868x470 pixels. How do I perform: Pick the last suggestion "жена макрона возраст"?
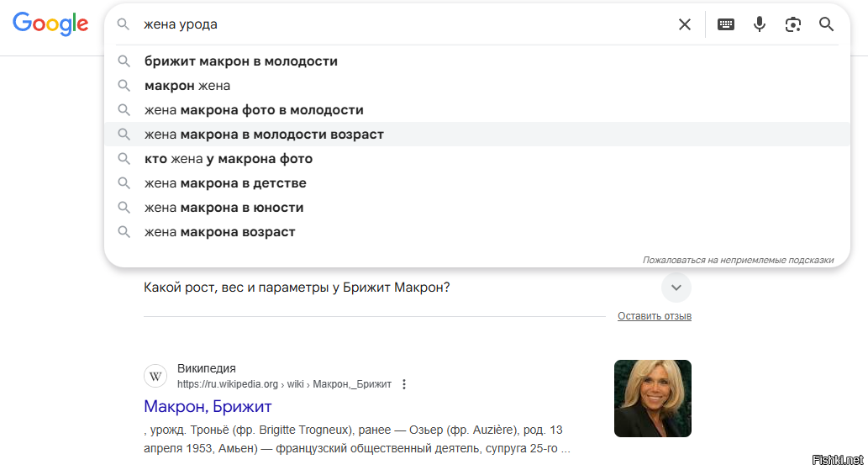pos(220,232)
